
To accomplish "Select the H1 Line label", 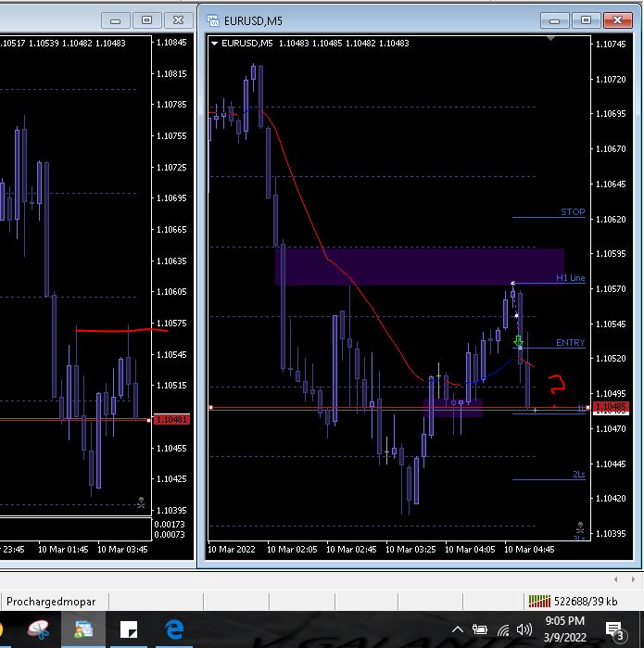I will click(571, 278).
